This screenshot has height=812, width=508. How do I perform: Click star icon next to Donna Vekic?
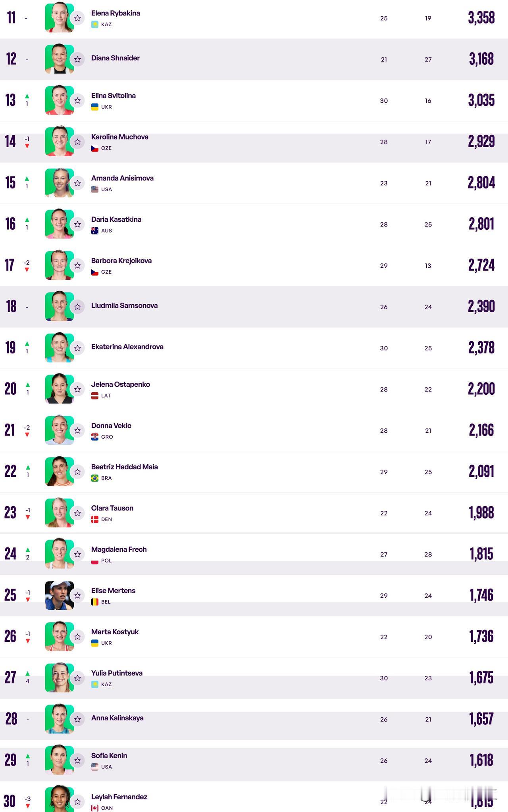point(77,431)
